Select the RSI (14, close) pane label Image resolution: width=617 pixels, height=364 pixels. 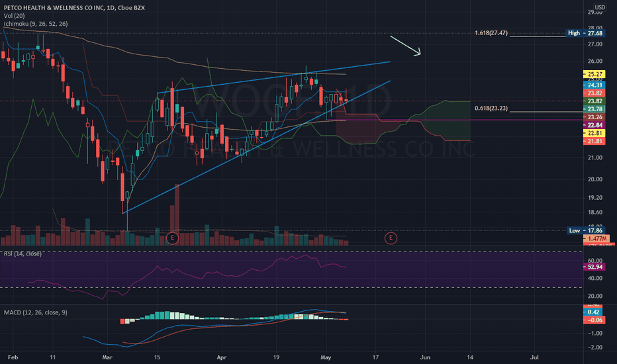(x=23, y=254)
